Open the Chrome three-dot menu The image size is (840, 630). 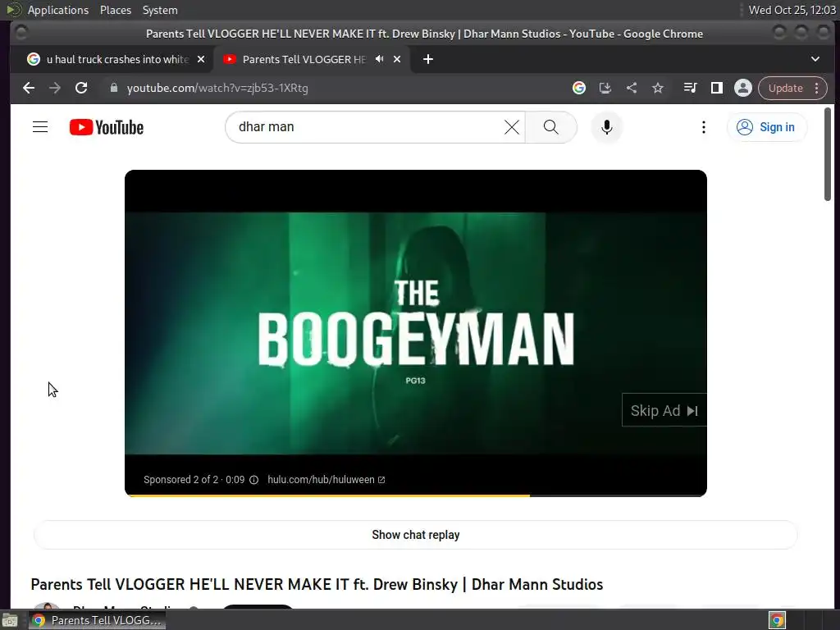pyautogui.click(x=816, y=88)
